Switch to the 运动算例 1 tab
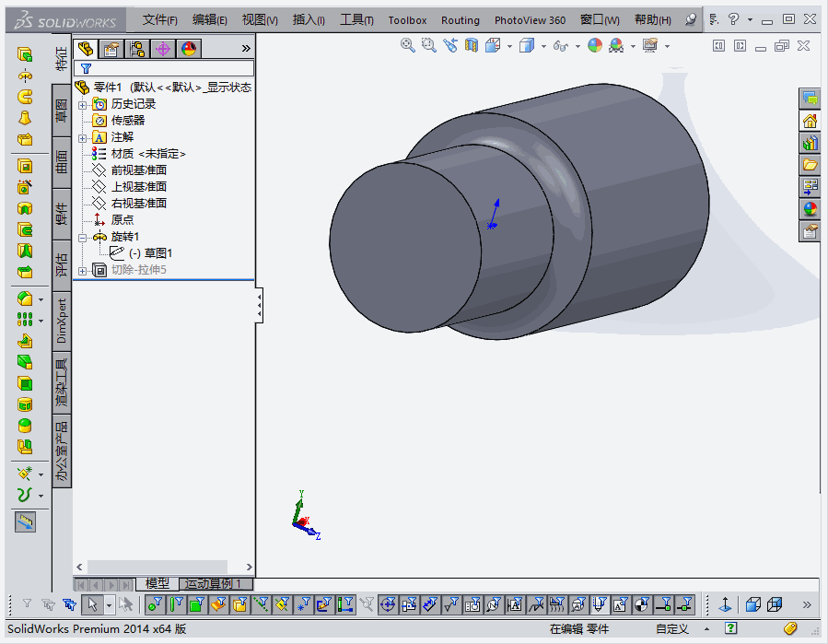 coord(216,584)
